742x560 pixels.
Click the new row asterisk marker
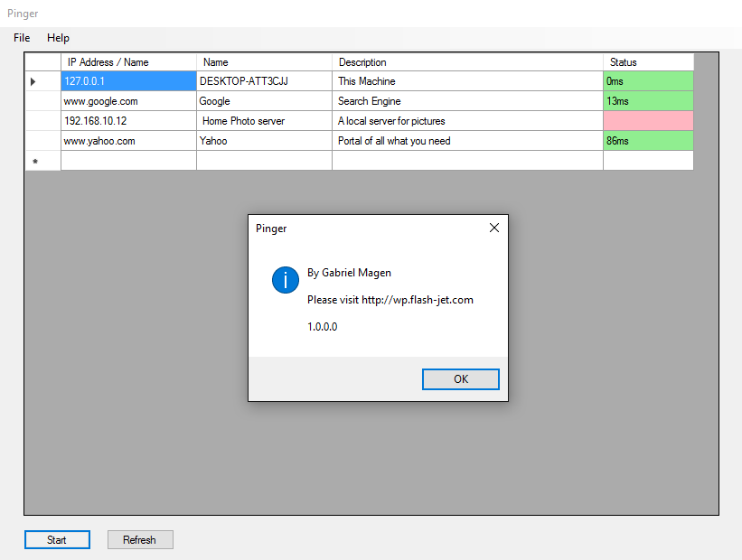(x=35, y=162)
